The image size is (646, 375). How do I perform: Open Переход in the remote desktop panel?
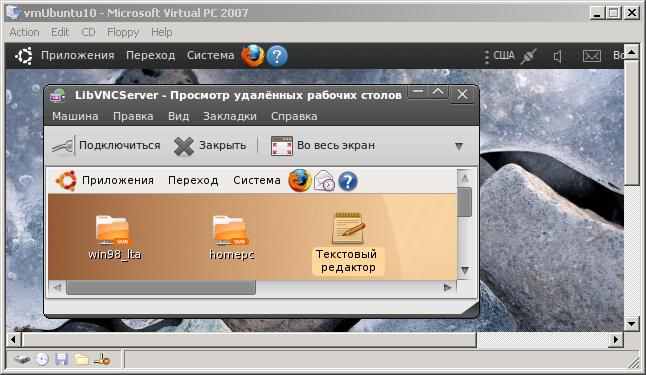193,180
